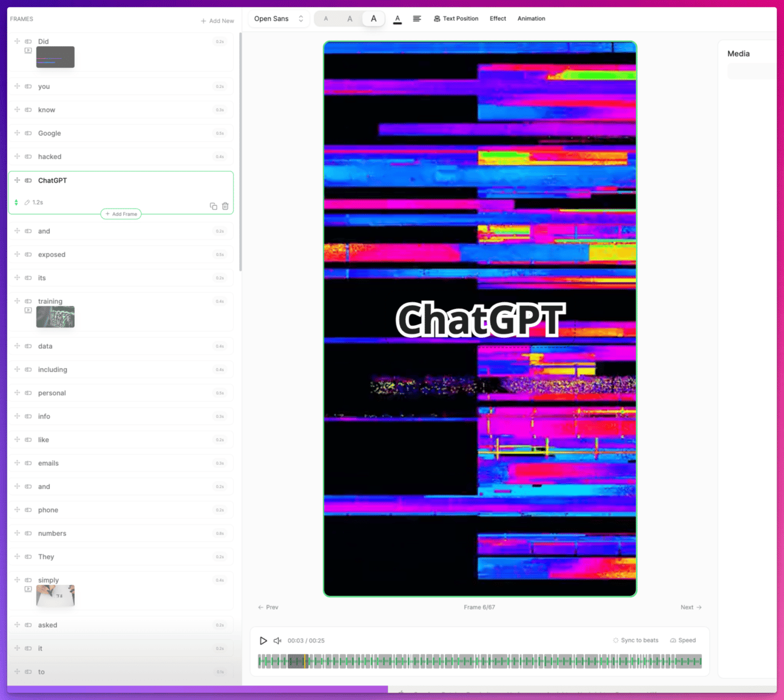The width and height of the screenshot is (784, 700).
Task: Open the Open Sans font dropdown
Action: [279, 19]
